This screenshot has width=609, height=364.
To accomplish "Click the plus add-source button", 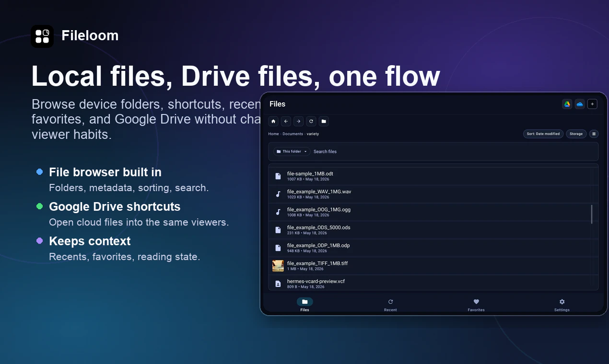I will coord(592,104).
